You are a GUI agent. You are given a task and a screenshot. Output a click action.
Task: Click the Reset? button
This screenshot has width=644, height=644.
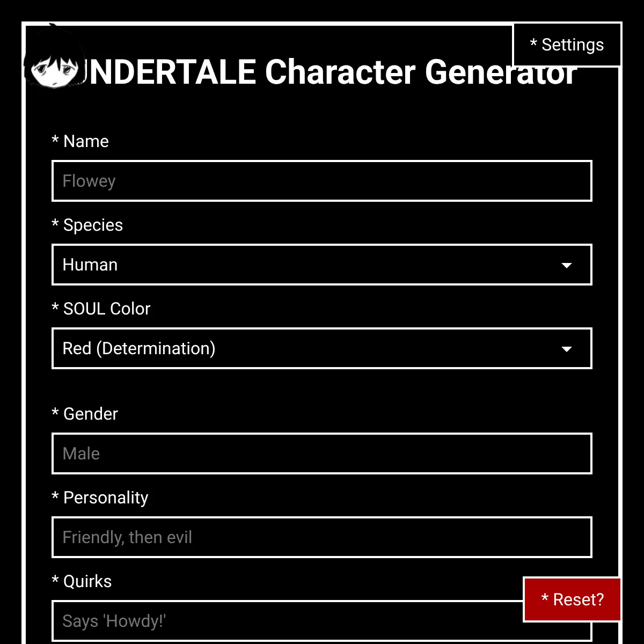tap(572, 599)
